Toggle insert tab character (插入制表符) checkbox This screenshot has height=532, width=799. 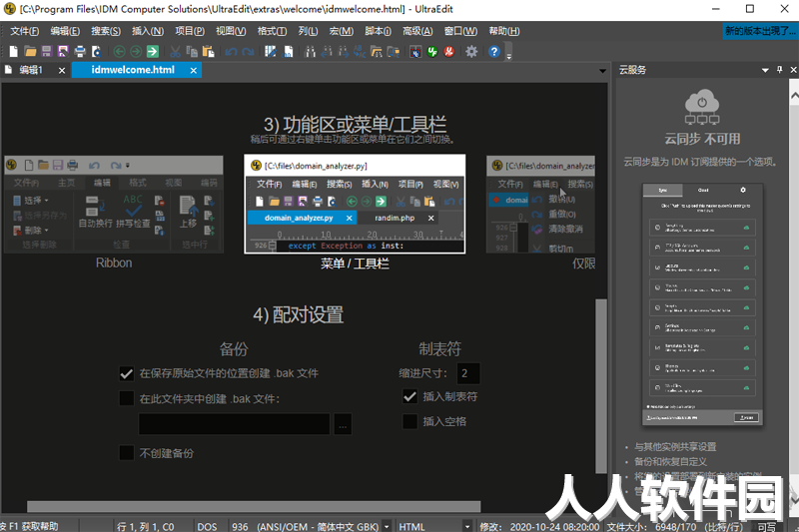point(409,396)
